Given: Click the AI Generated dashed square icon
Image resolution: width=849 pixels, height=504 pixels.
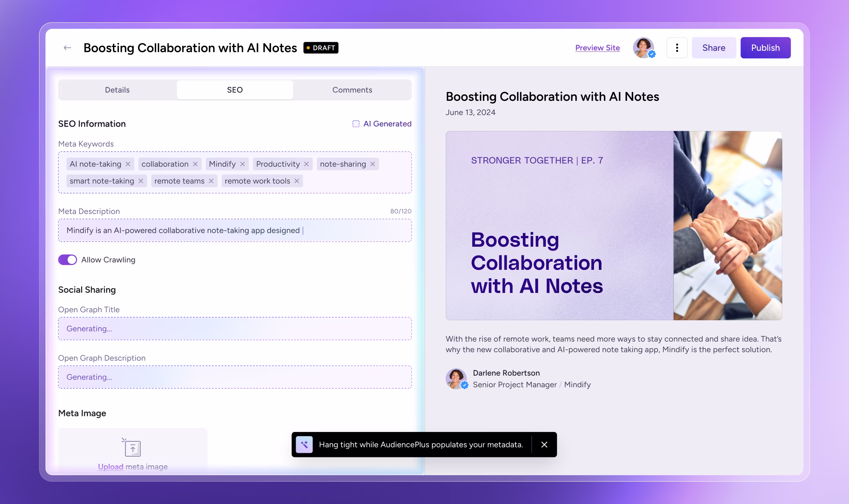Looking at the screenshot, I should pos(356,124).
